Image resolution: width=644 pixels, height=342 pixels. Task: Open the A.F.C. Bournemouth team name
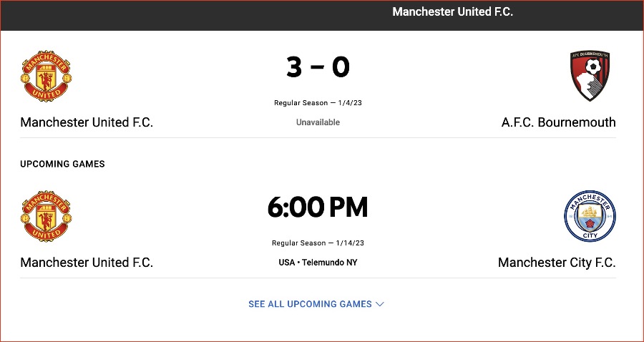[x=559, y=122]
